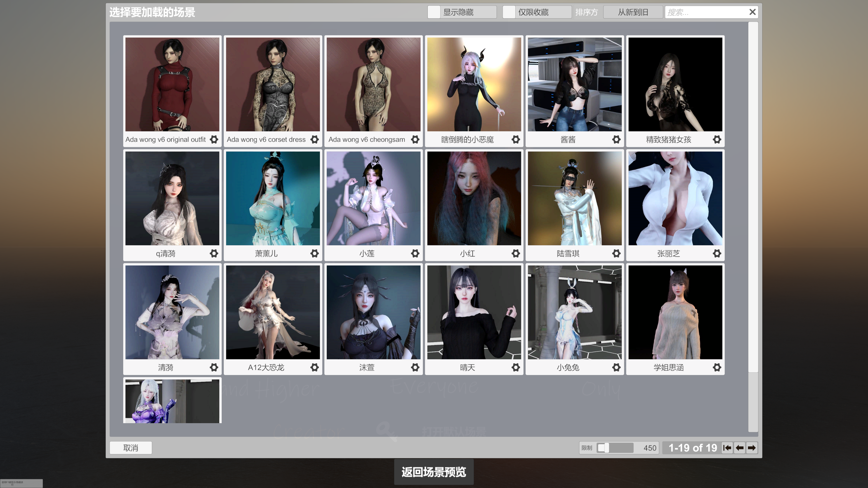Click the 取消 cancel button

[x=131, y=448]
